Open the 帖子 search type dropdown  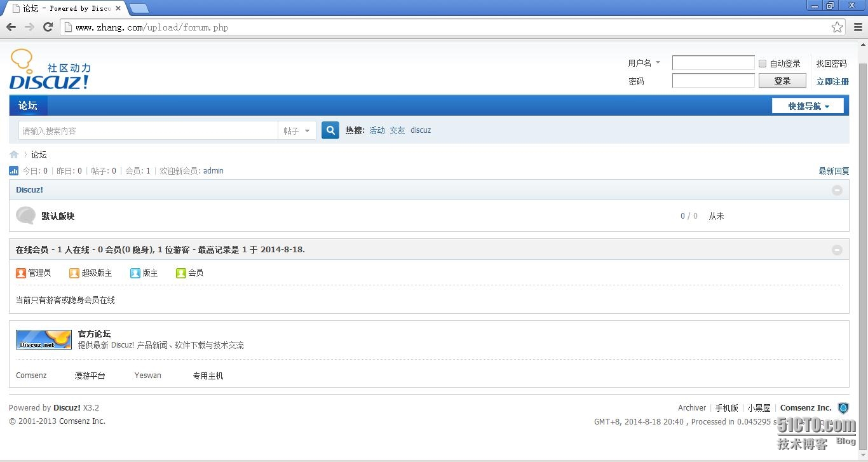pos(297,130)
